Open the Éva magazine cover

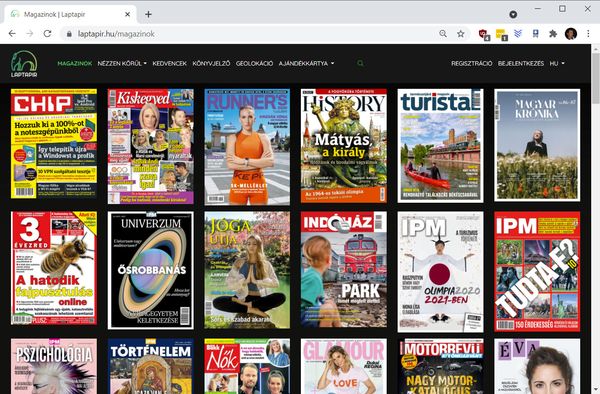[x=537, y=366]
